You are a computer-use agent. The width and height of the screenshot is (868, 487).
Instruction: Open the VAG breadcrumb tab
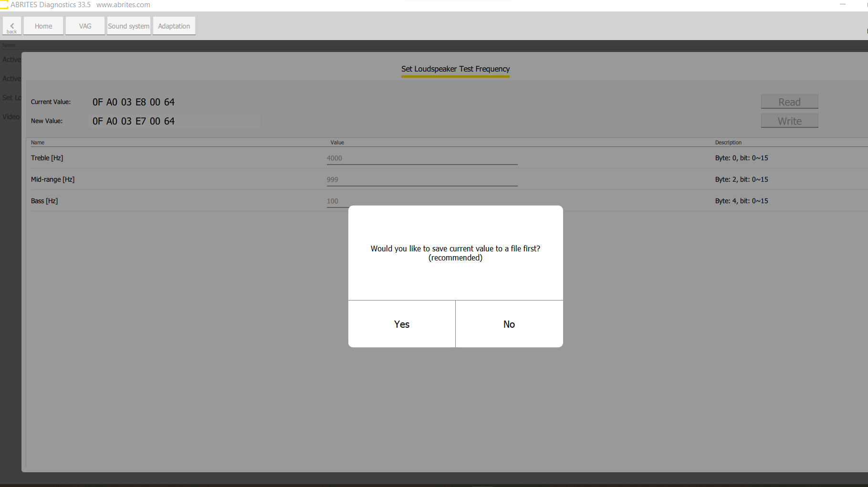85,26
